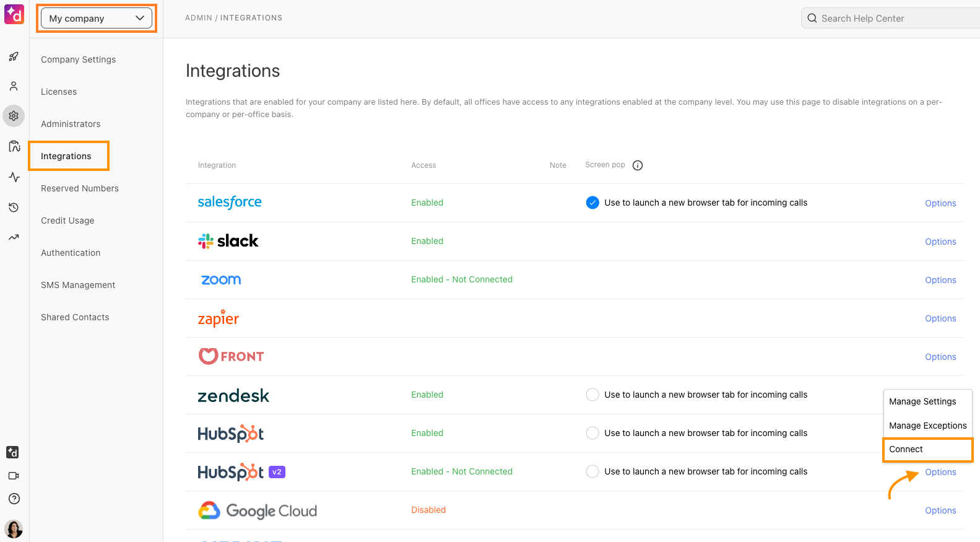Click the Zapier logo
This screenshot has width=980, height=542.
click(218, 318)
